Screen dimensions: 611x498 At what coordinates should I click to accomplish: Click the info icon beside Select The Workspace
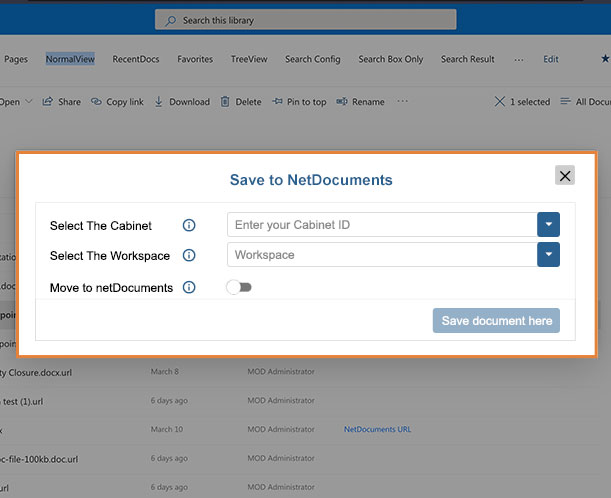coord(189,255)
